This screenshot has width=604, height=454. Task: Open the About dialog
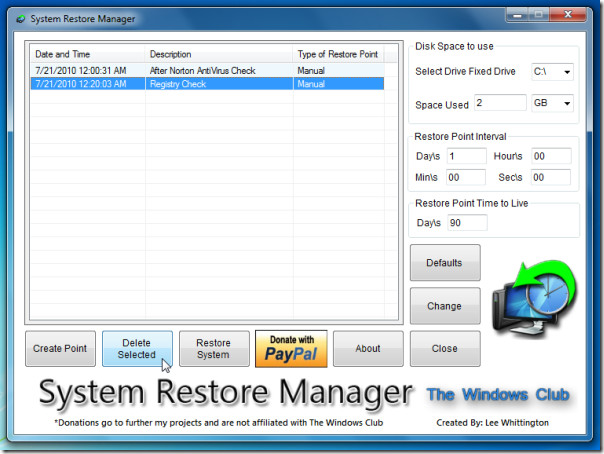click(x=368, y=348)
